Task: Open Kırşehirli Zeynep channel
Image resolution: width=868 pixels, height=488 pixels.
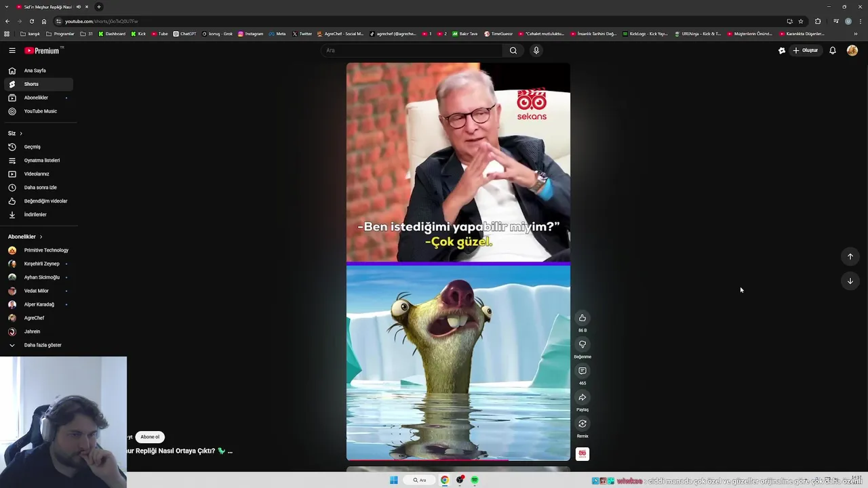Action: pos(38,264)
